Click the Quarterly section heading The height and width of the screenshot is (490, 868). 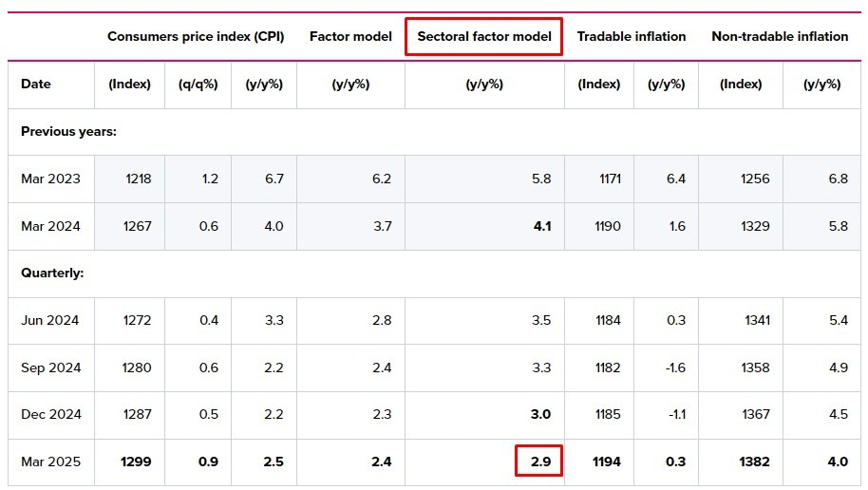tap(52, 273)
